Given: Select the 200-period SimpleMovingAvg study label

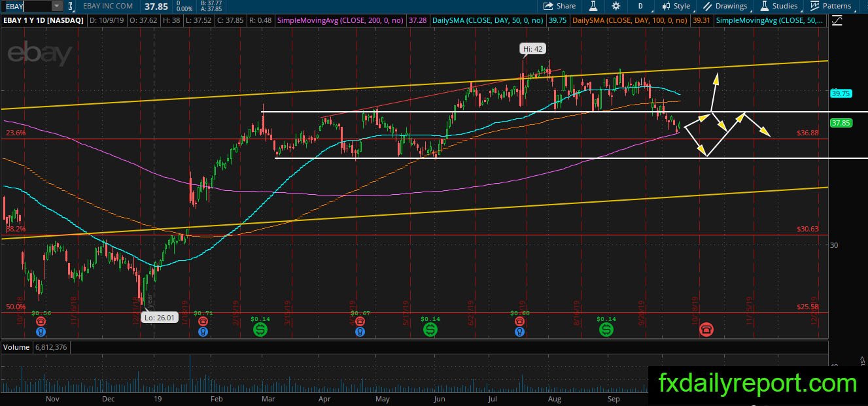Looking at the screenshot, I should (340, 21).
